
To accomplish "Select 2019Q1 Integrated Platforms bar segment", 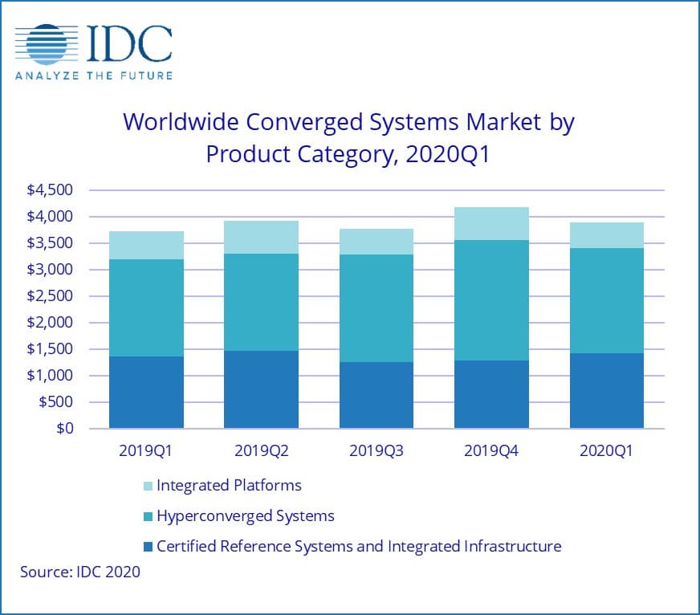I will coord(146,245).
